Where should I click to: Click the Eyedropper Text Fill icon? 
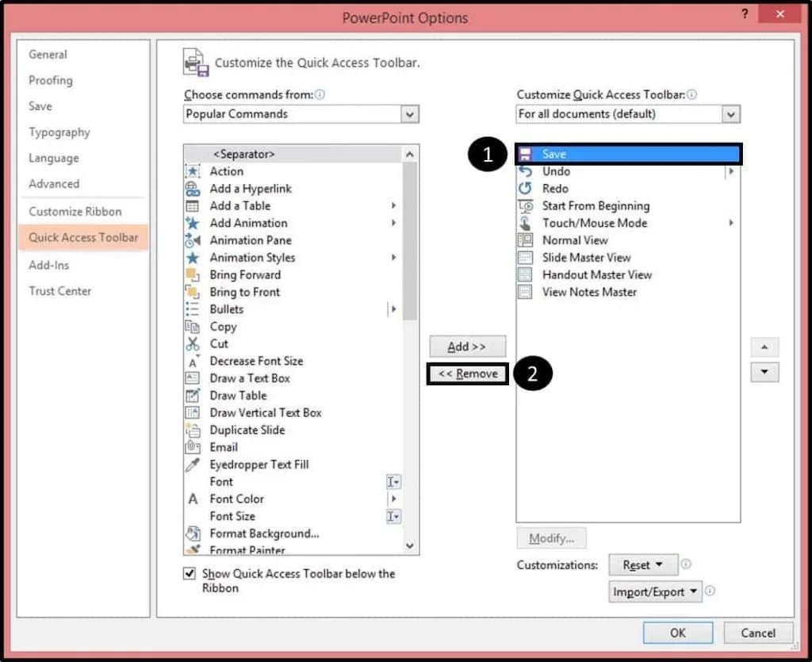192,465
